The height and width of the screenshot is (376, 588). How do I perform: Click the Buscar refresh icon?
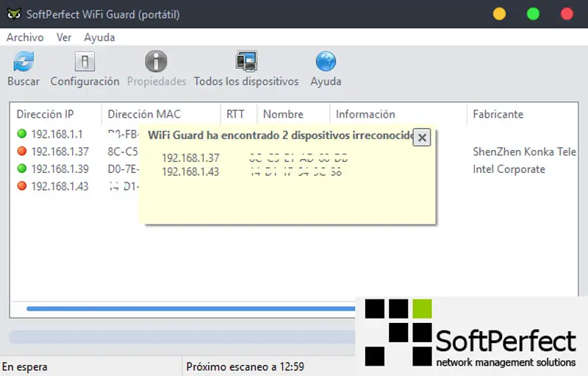[x=24, y=61]
